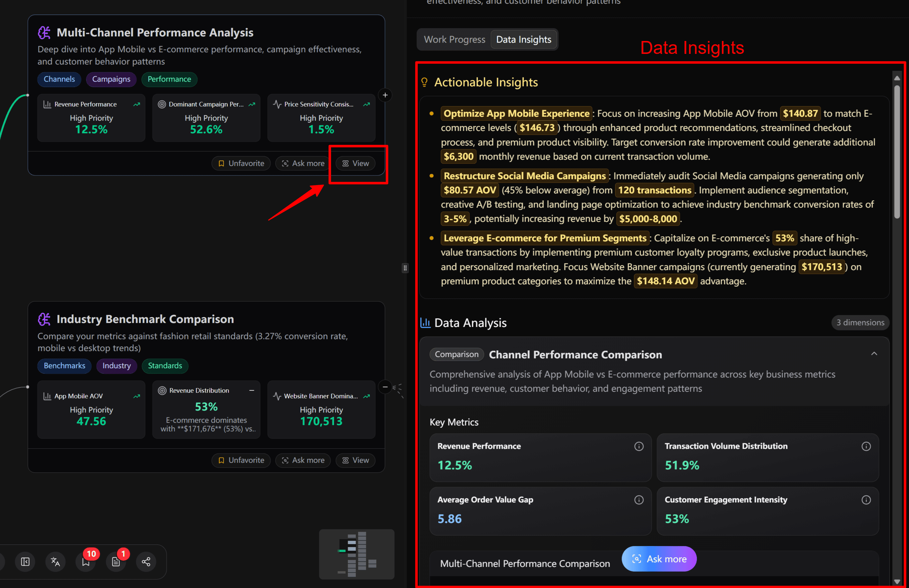Click target icon in Dominant Campaign card
This screenshot has width=909, height=588.
(162, 104)
